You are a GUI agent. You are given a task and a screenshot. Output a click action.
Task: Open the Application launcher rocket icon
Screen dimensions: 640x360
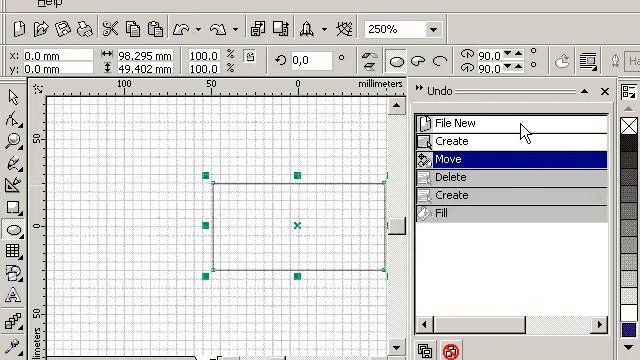tap(307, 29)
